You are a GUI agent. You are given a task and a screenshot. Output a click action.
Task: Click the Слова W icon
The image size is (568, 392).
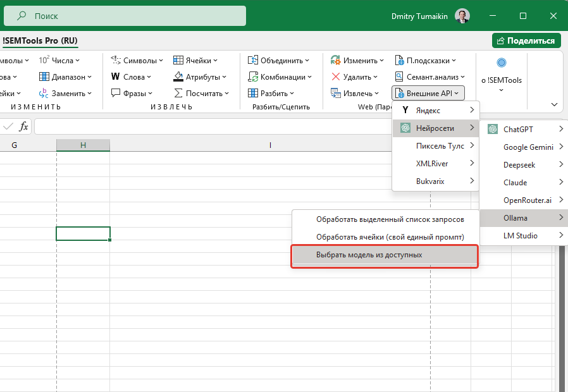[116, 77]
